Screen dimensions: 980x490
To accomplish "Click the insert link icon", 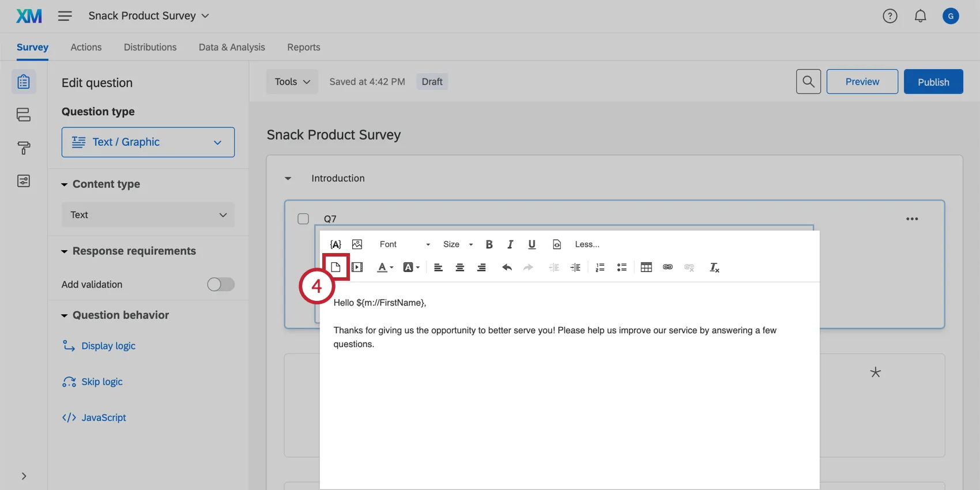I will [668, 267].
